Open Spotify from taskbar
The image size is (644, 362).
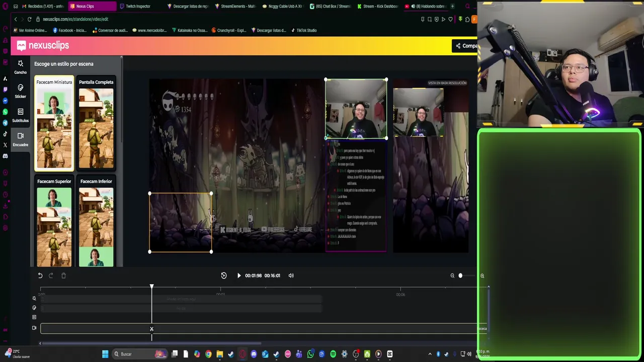point(333,354)
